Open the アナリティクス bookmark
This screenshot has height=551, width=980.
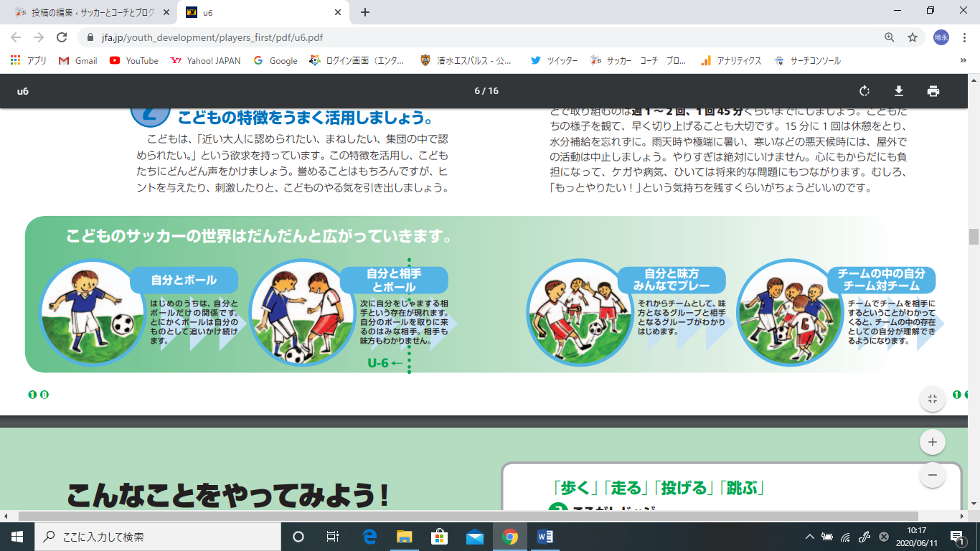click(x=731, y=61)
